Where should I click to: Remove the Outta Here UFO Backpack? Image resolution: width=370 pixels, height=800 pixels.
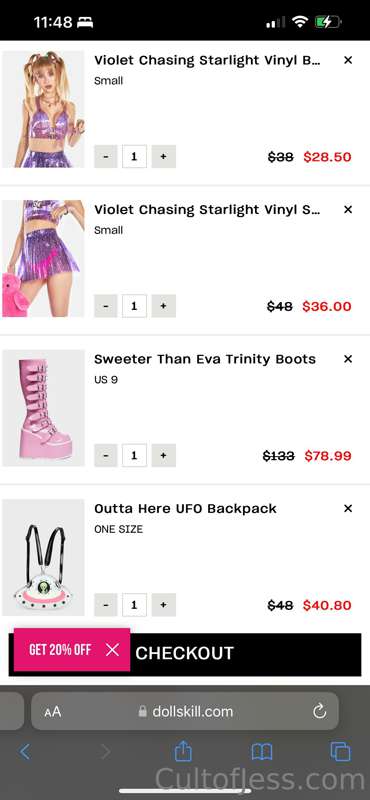coord(348,509)
